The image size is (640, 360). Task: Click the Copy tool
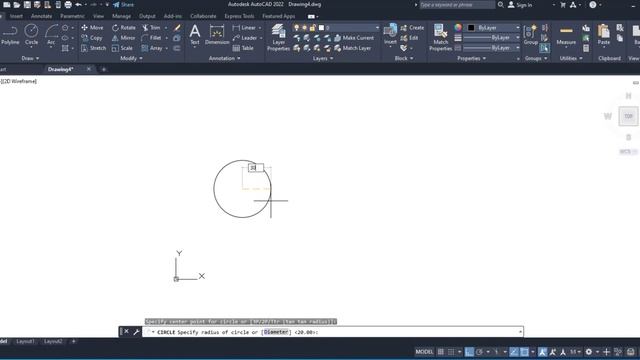pyautogui.click(x=92, y=38)
